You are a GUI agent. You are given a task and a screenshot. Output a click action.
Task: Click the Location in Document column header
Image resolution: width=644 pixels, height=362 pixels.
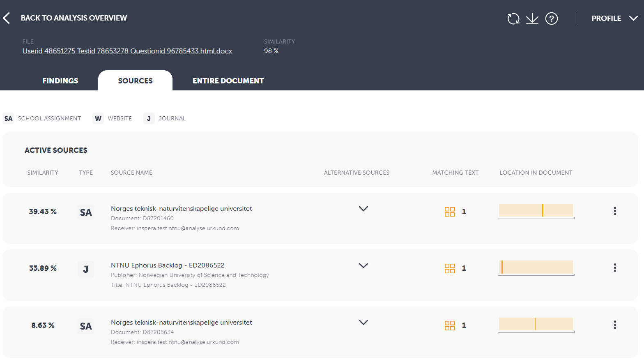[536, 173]
